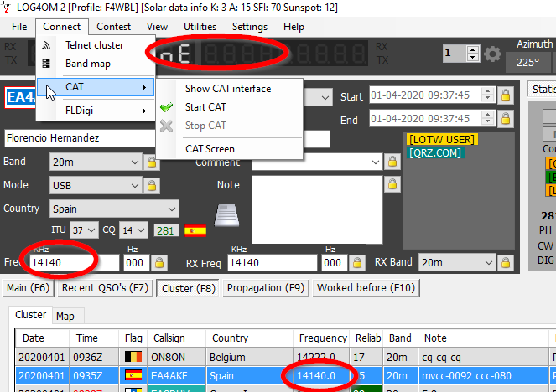Toggle the Freq Hz lock
The width and height of the screenshot is (556, 392).
click(x=159, y=263)
